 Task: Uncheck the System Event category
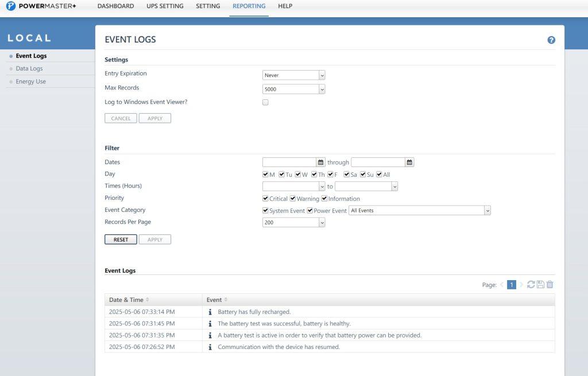point(265,210)
